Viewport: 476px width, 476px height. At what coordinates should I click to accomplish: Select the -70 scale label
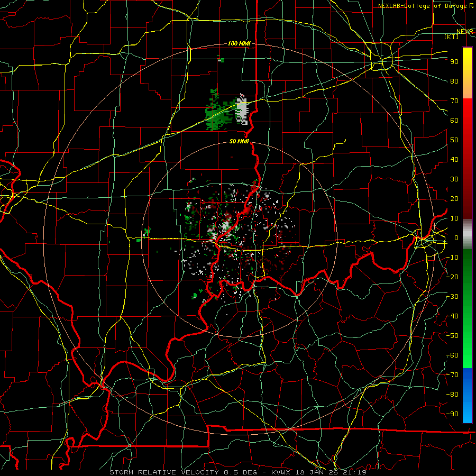tap(452, 375)
